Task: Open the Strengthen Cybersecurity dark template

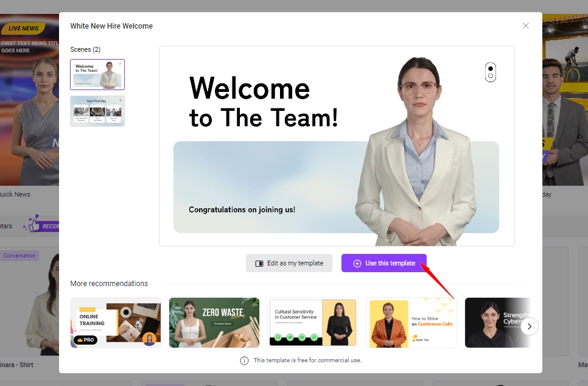Action: tap(496, 323)
